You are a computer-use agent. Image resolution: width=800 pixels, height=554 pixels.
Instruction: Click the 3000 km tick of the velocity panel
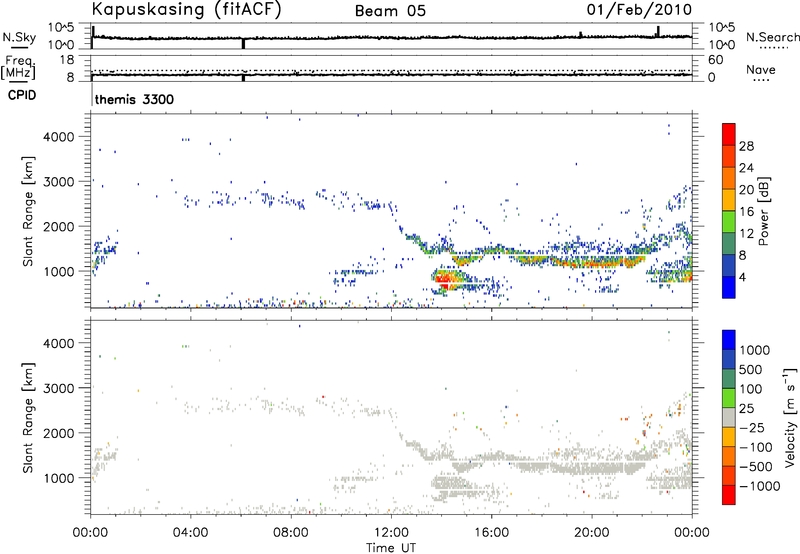[59, 389]
